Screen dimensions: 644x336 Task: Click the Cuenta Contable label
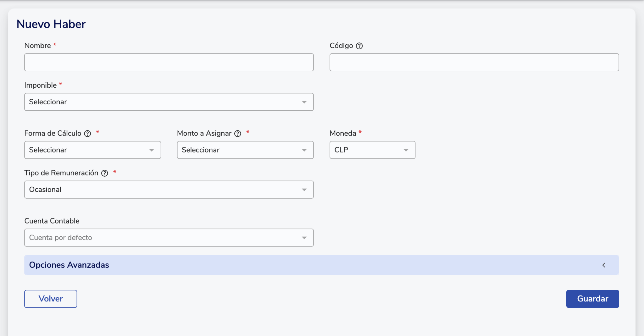52,221
